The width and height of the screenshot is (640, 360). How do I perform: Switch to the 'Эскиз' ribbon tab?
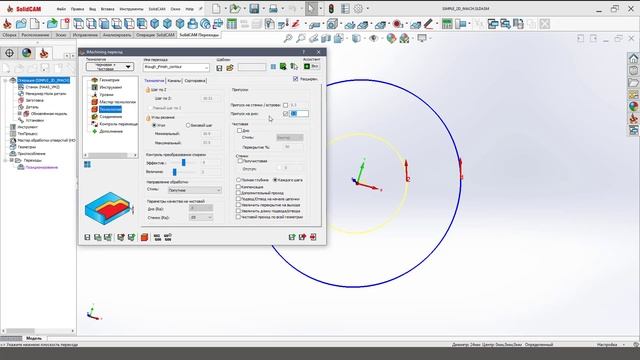(x=61, y=35)
